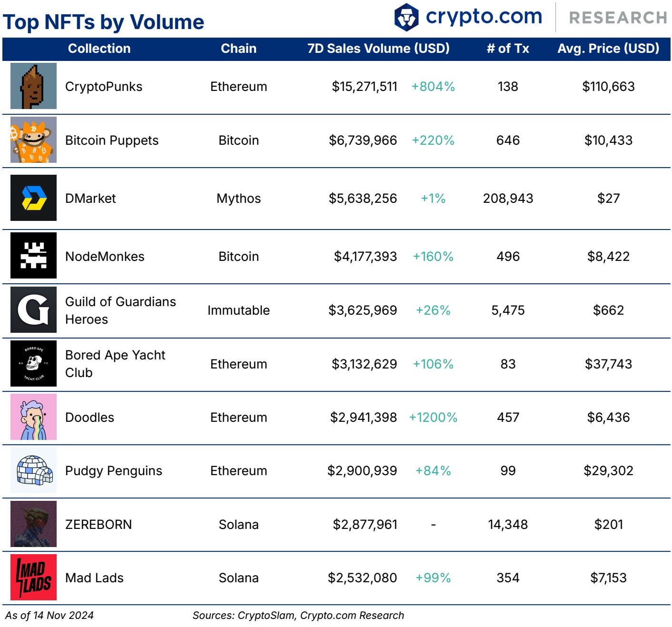
Task: Click the Bored Ape Yacht Club logo
Action: (33, 364)
